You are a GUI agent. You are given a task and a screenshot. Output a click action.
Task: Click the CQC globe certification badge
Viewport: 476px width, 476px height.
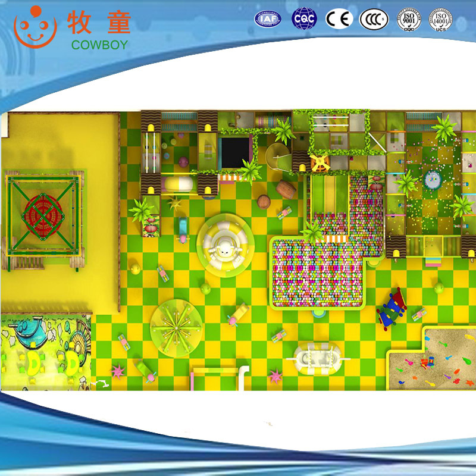[x=304, y=18]
